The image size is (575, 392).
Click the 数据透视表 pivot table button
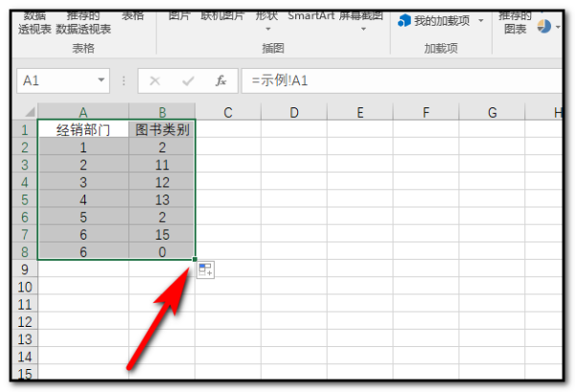click(34, 23)
